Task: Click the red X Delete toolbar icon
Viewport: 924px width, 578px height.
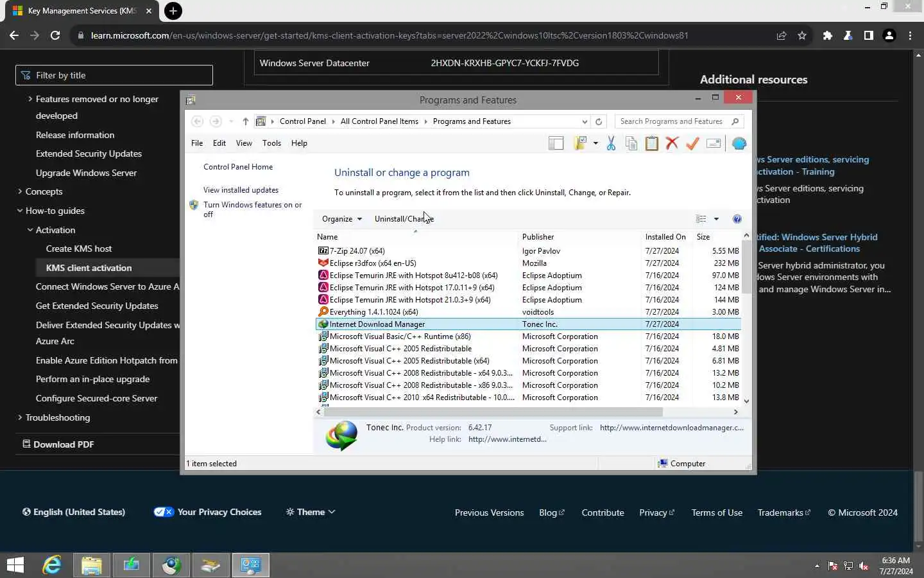Action: pyautogui.click(x=672, y=144)
